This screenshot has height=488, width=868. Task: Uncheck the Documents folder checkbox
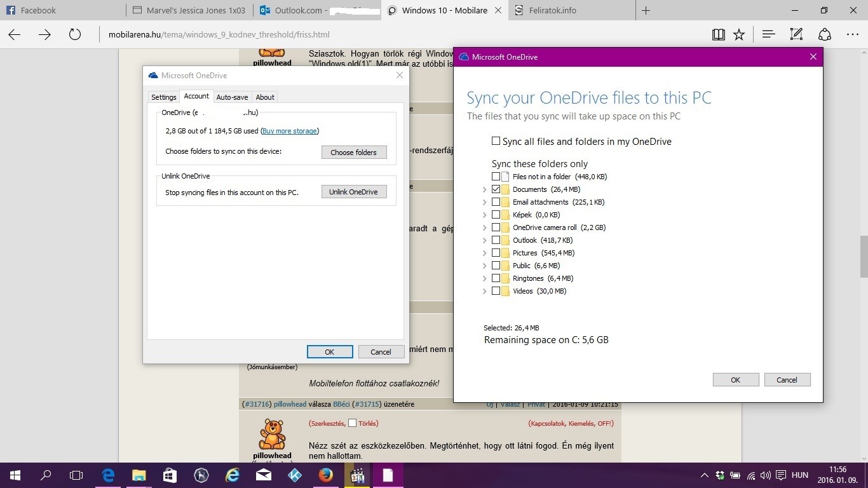496,189
